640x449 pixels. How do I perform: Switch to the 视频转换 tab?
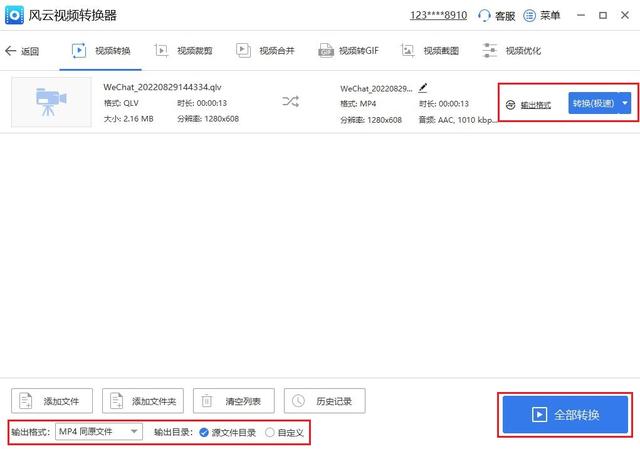click(100, 51)
